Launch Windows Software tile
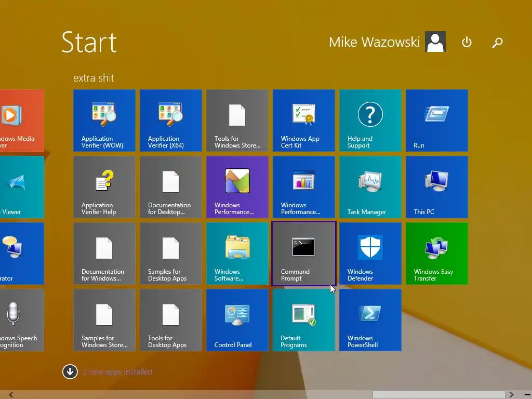 click(237, 254)
